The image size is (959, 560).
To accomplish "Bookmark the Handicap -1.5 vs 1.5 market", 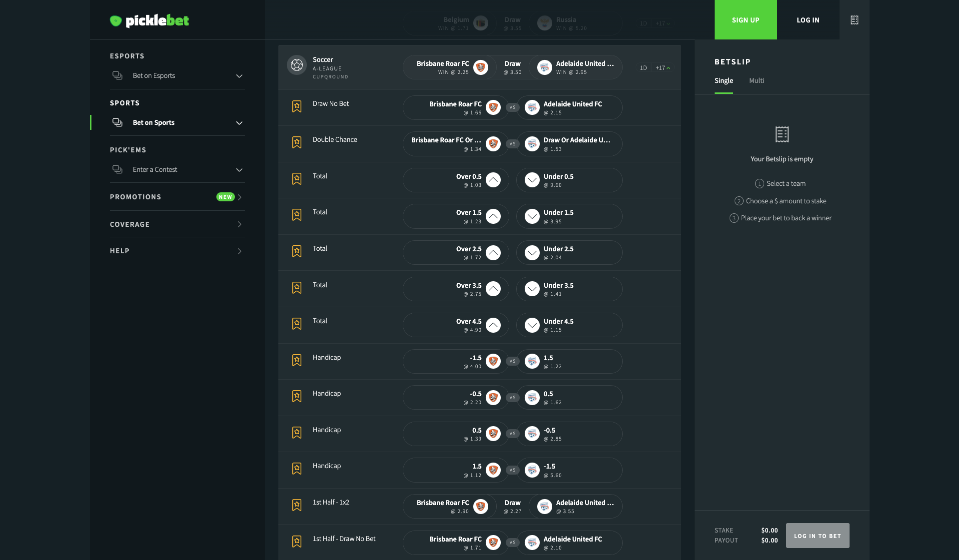I will [x=297, y=360].
